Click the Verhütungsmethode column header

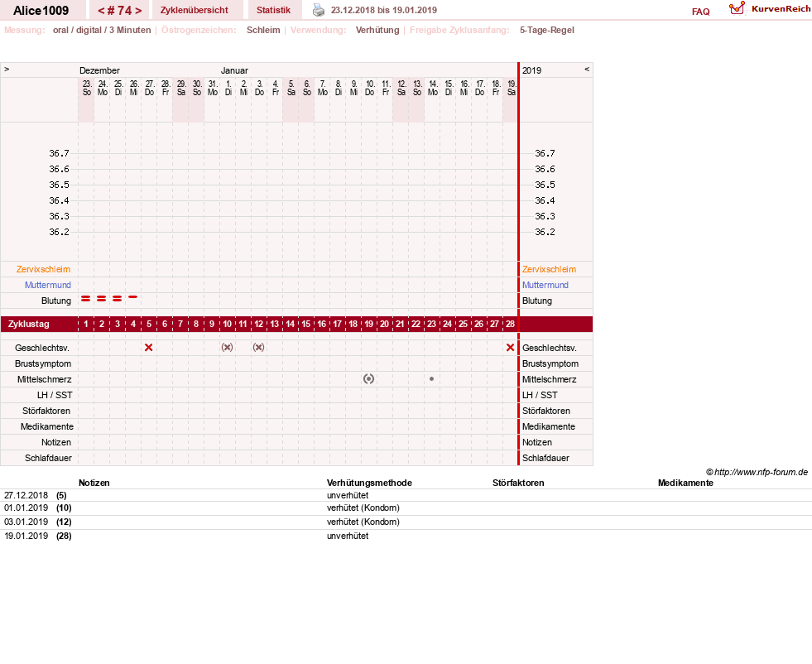point(369,483)
